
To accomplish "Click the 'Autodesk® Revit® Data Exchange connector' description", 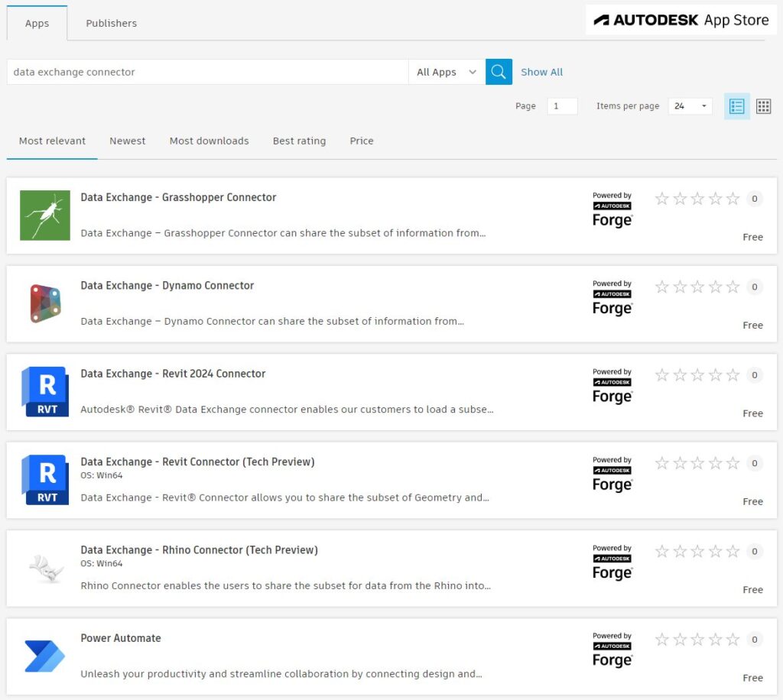I will tap(287, 410).
